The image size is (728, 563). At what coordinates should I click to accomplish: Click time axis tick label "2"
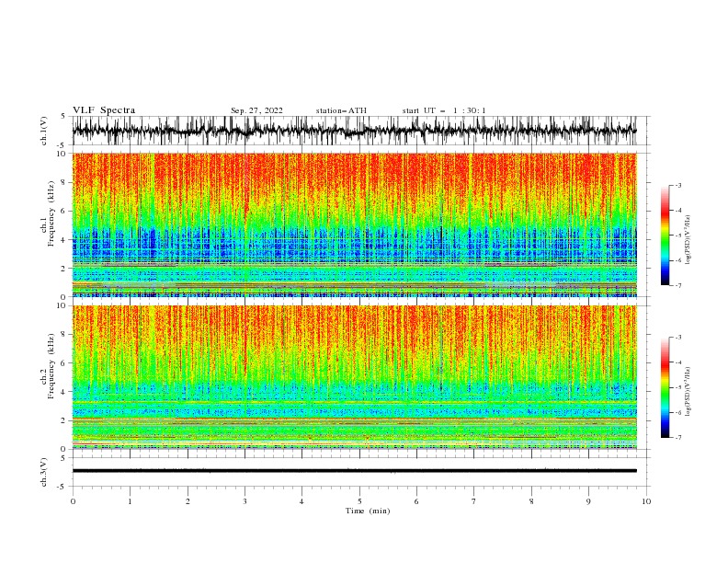(188, 501)
